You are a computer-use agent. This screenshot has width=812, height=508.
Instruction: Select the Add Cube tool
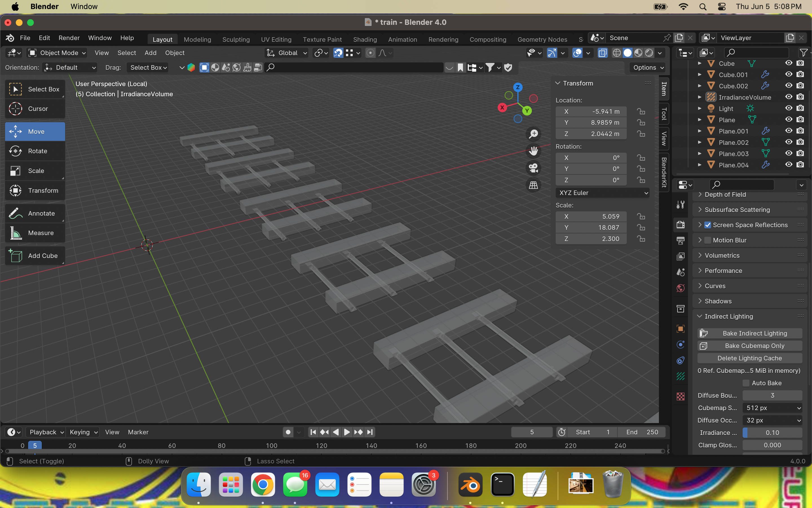point(35,256)
